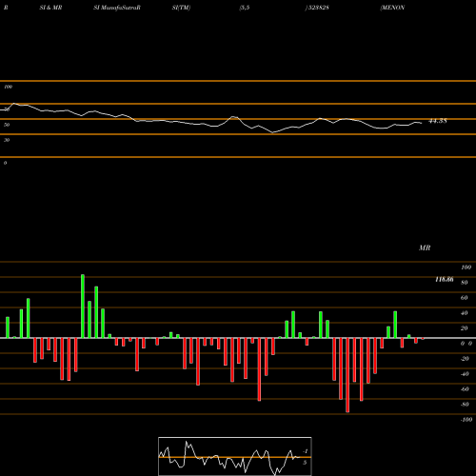The height and width of the screenshot is (476, 476).
Task: Click the stock code 523828 in header
Action: [x=318, y=8]
